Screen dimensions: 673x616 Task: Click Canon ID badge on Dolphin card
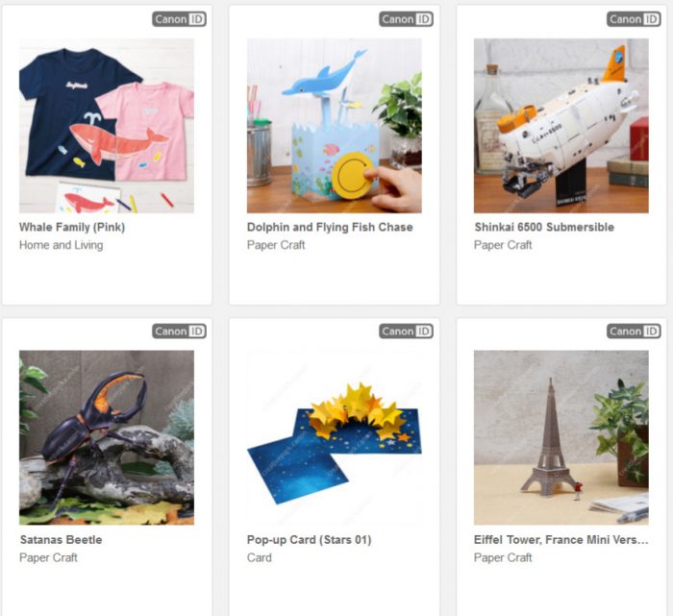(406, 19)
